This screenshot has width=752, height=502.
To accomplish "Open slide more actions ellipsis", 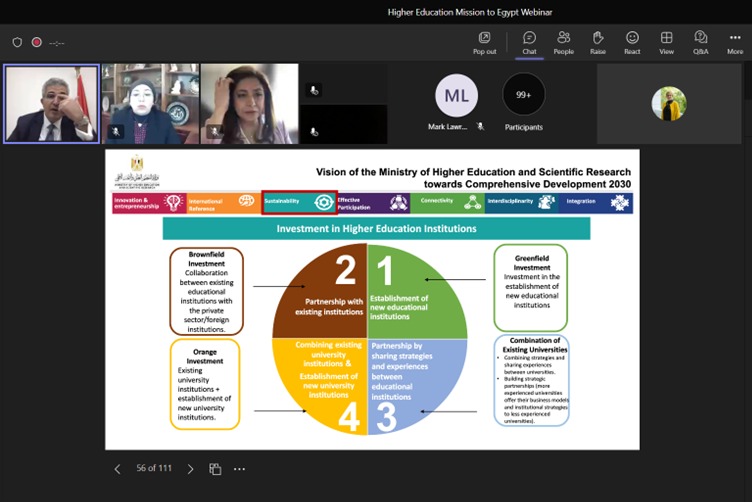I will click(x=239, y=469).
